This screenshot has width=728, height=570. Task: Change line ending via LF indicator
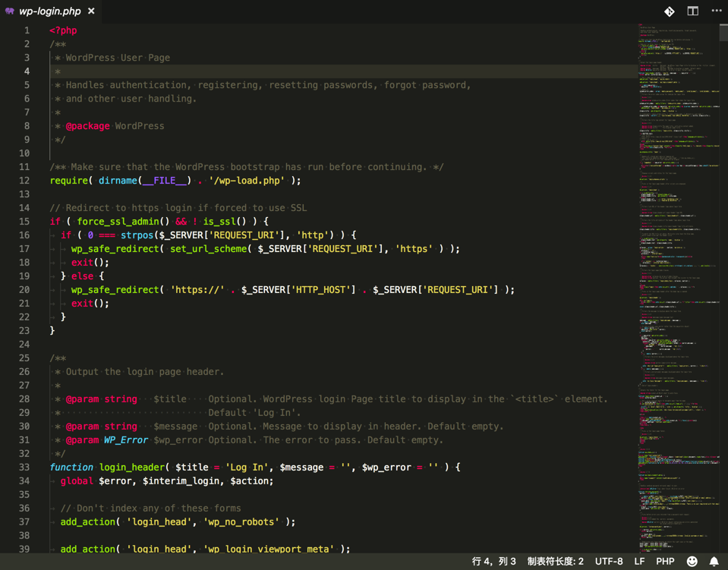(639, 561)
